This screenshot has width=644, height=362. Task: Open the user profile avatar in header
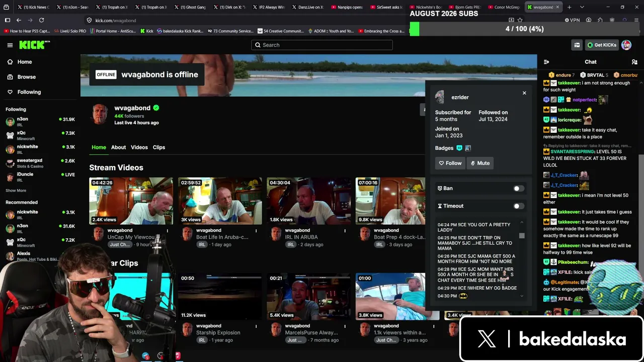pyautogui.click(x=626, y=45)
